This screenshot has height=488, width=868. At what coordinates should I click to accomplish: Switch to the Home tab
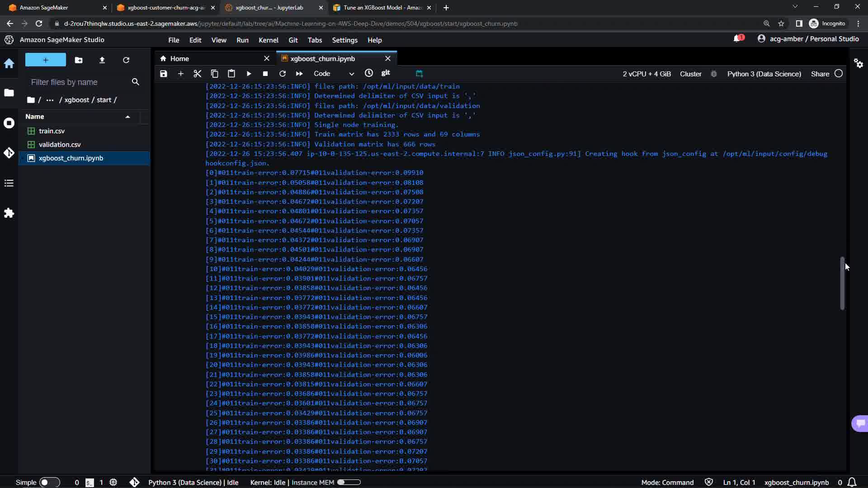(179, 59)
